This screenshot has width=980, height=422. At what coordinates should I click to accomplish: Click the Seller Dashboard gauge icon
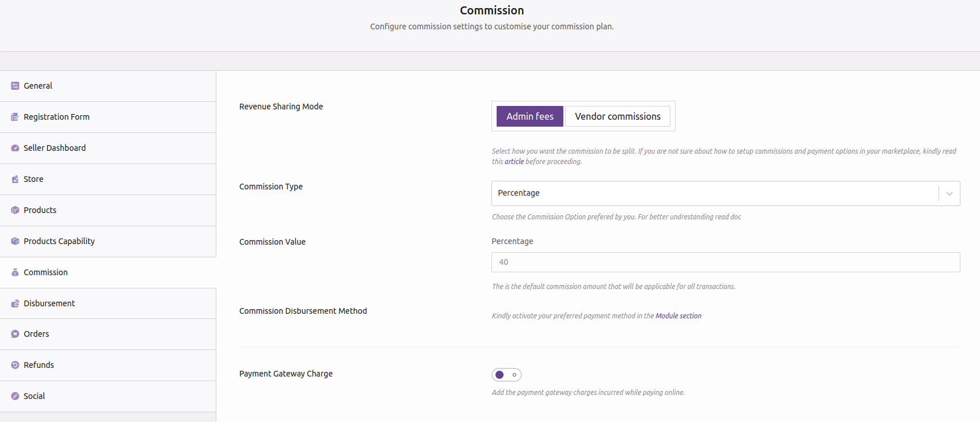coord(15,148)
